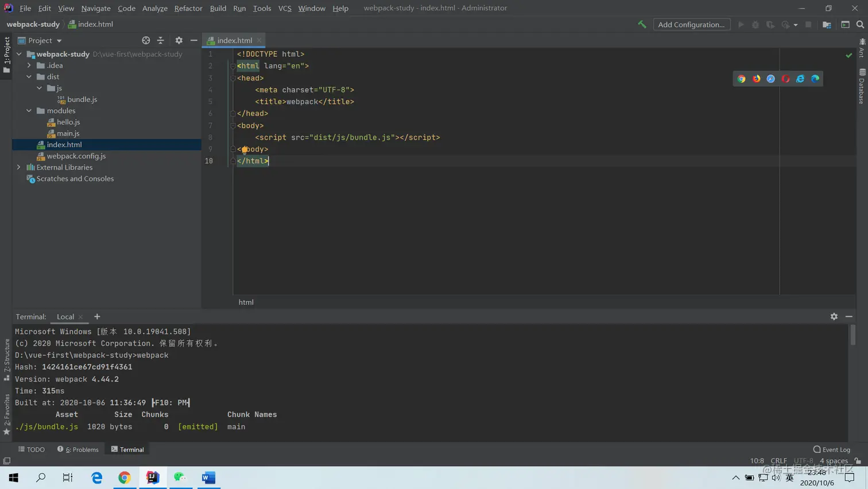Open the 4 spaces indent selector
Screen dimensions: 868x489
[834, 461]
